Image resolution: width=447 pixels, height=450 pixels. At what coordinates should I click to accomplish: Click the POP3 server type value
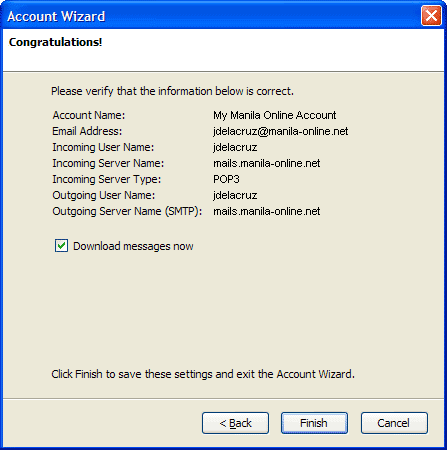[x=226, y=179]
